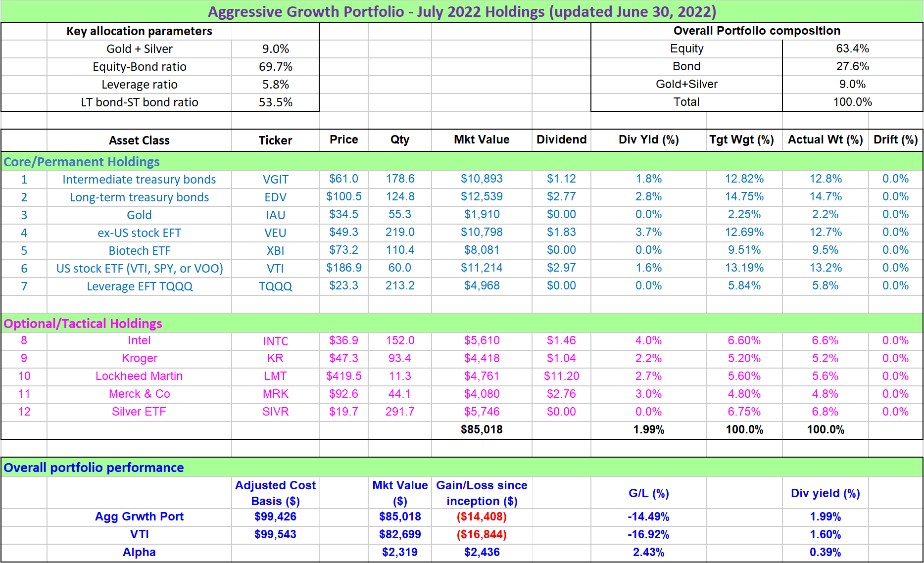Select the 'Drift (%)' column header
Viewport: 924px width, 563px height.
click(895, 140)
